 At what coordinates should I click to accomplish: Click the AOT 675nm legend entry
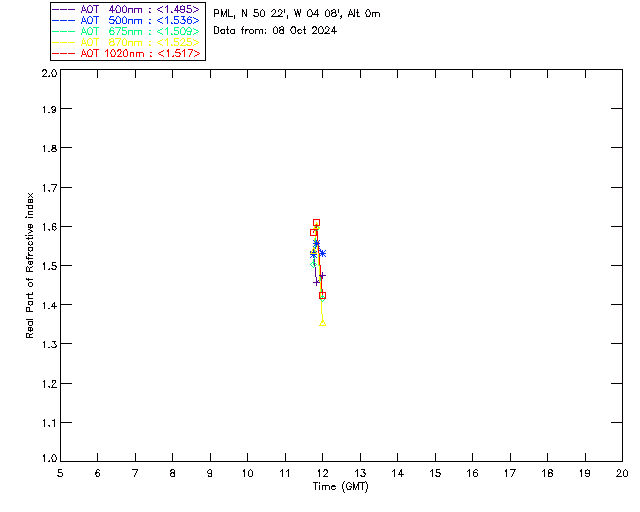click(126, 31)
